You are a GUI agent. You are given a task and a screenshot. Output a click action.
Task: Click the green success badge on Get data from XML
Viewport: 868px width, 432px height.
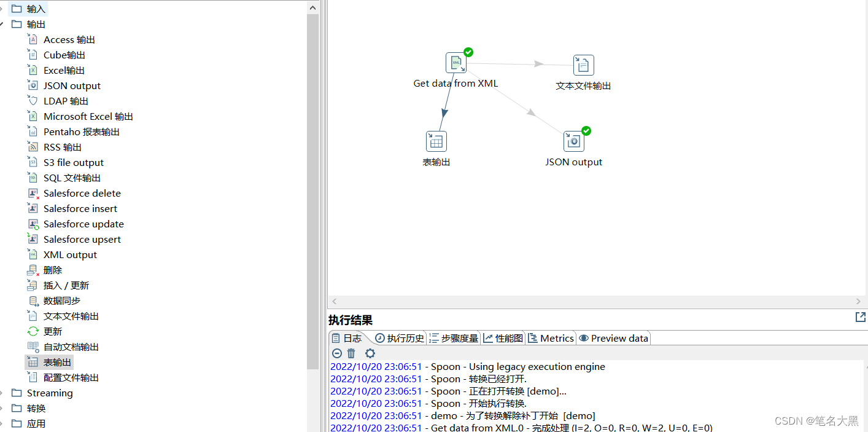point(468,52)
